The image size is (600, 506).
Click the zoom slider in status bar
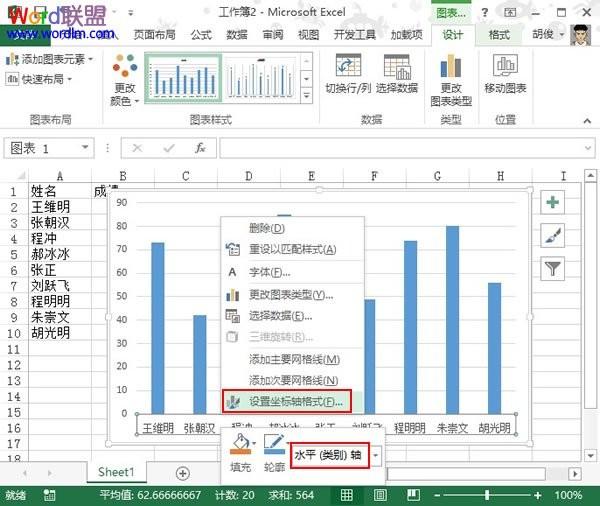tap(485, 495)
